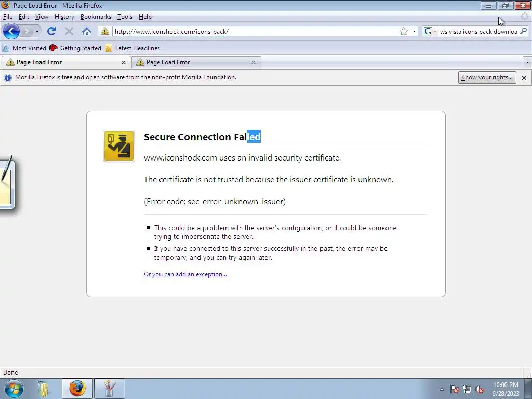Open the View menu

pos(42,17)
